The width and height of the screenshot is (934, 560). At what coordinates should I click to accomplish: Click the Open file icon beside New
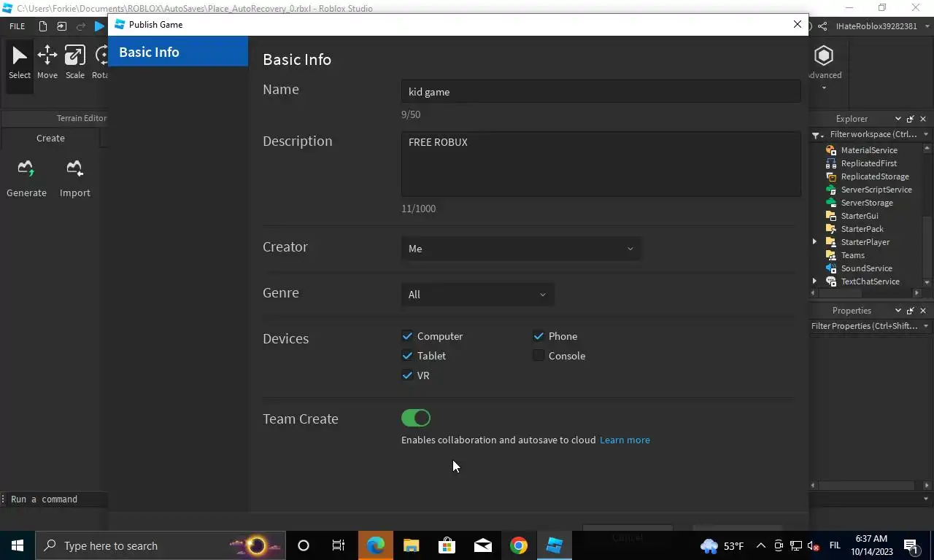pyautogui.click(x=62, y=26)
